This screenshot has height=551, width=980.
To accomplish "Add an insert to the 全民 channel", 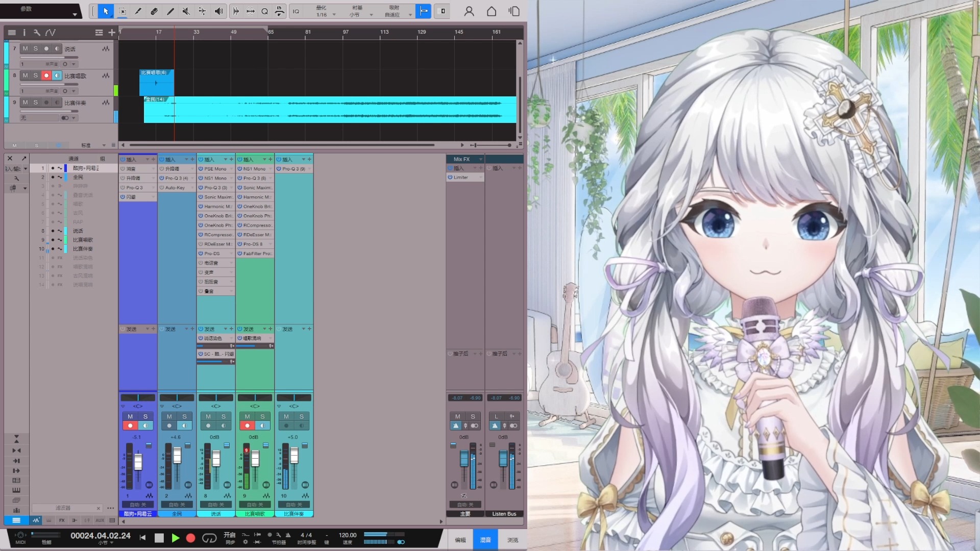I will [192, 160].
